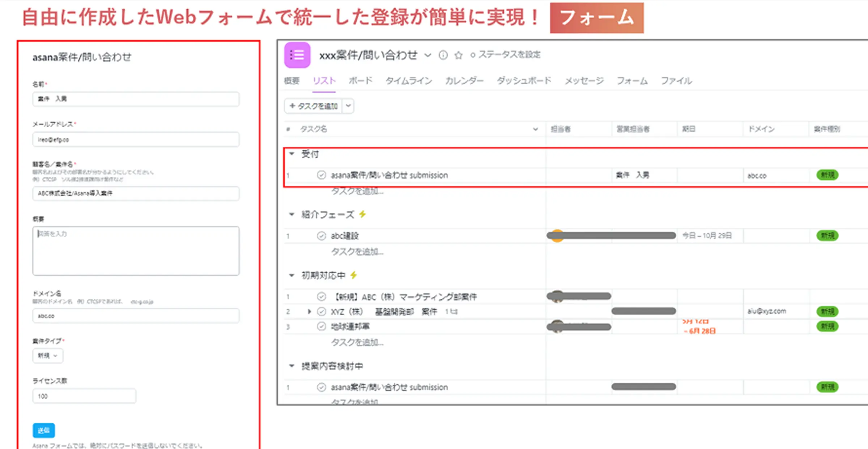Screen dimensions: 868x449
Task: Star the xxx案件/問い合わせ project
Action: 458,55
